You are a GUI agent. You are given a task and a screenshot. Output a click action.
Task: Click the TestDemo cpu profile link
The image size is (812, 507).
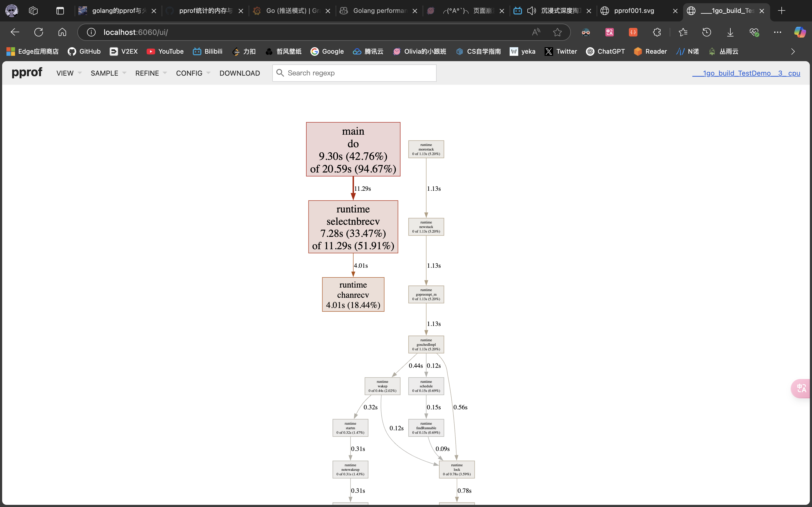[x=746, y=73]
